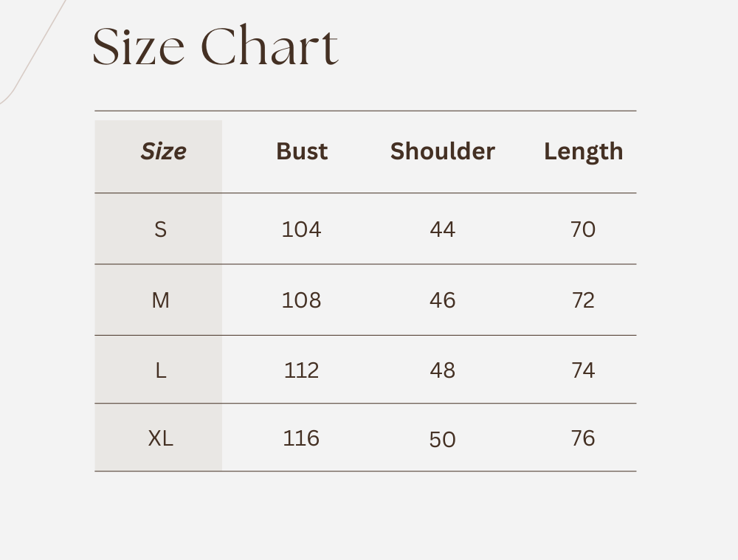Select bust value 104
Screen dimensions: 738x560
click(x=301, y=229)
